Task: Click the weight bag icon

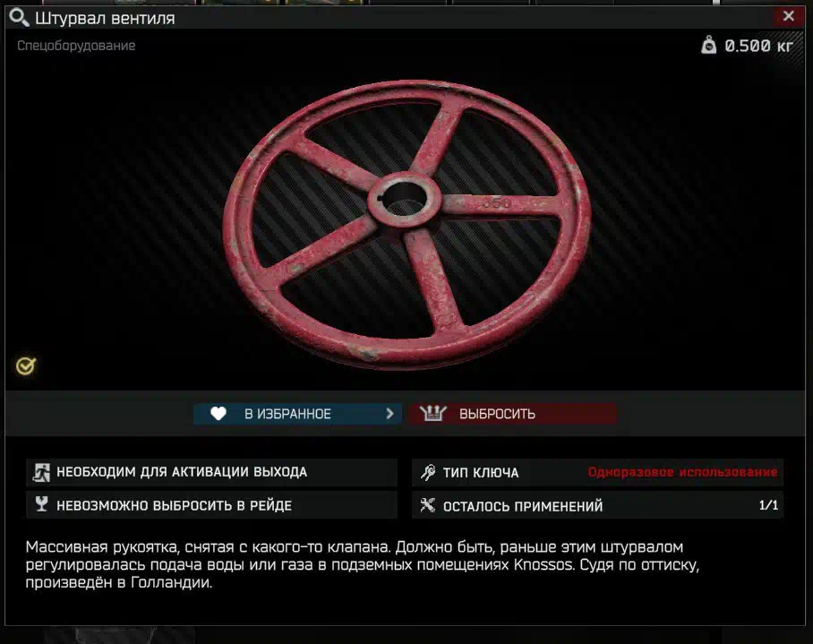Action: point(709,45)
